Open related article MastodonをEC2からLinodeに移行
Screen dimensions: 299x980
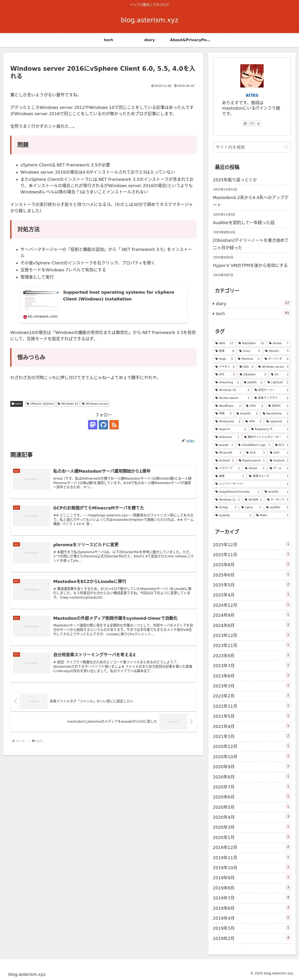pos(103,592)
